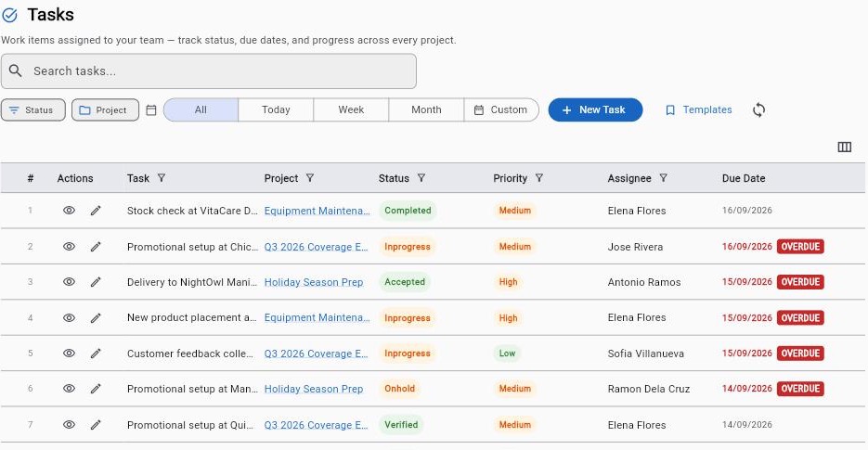This screenshot has width=868, height=450.
Task: Click the Delivery to NightOwl task name
Action: click(191, 282)
